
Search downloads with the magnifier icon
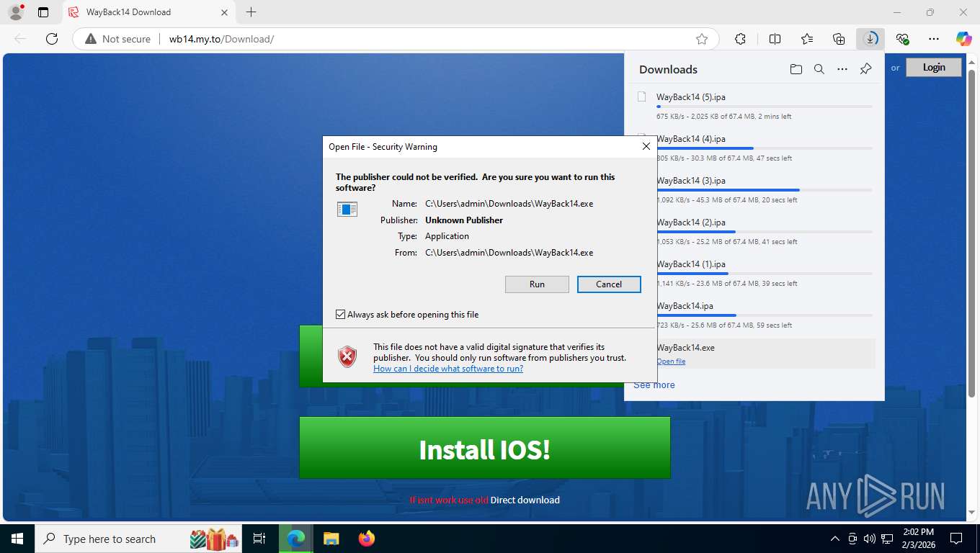pos(819,69)
